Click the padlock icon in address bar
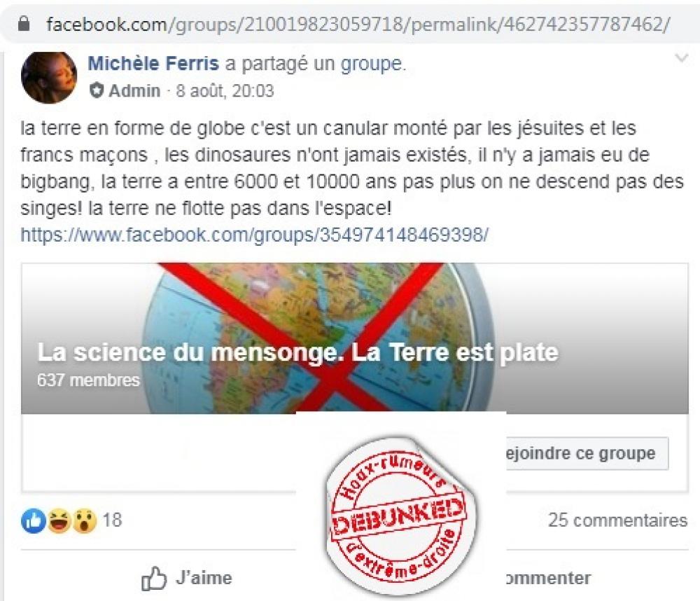This screenshot has width=700, height=601. coord(24,24)
